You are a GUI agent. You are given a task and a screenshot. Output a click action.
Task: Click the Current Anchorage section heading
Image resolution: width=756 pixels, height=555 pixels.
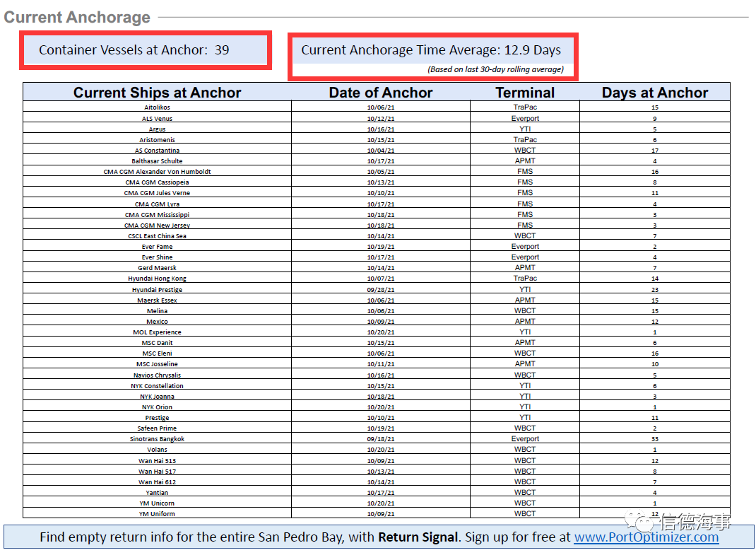(x=77, y=18)
